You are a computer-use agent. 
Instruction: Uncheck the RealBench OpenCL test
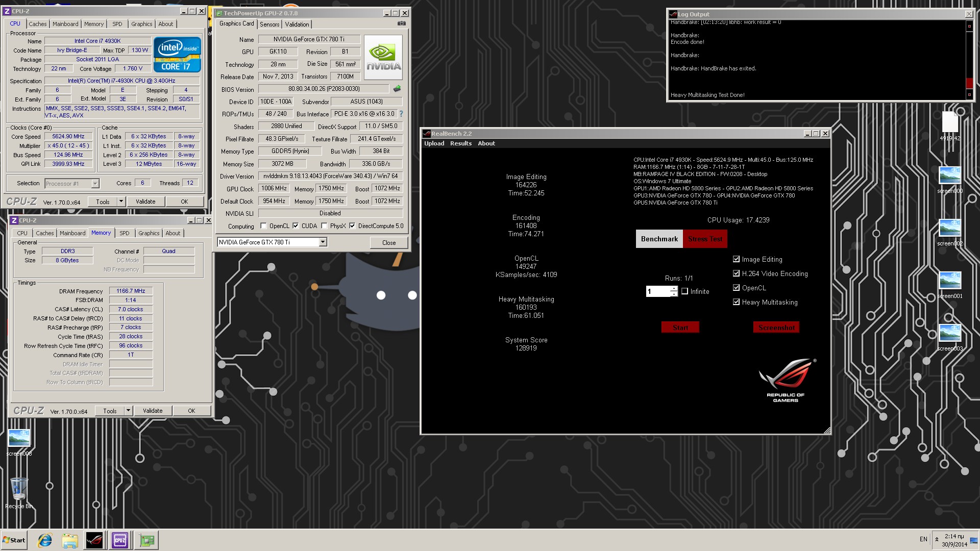click(736, 288)
